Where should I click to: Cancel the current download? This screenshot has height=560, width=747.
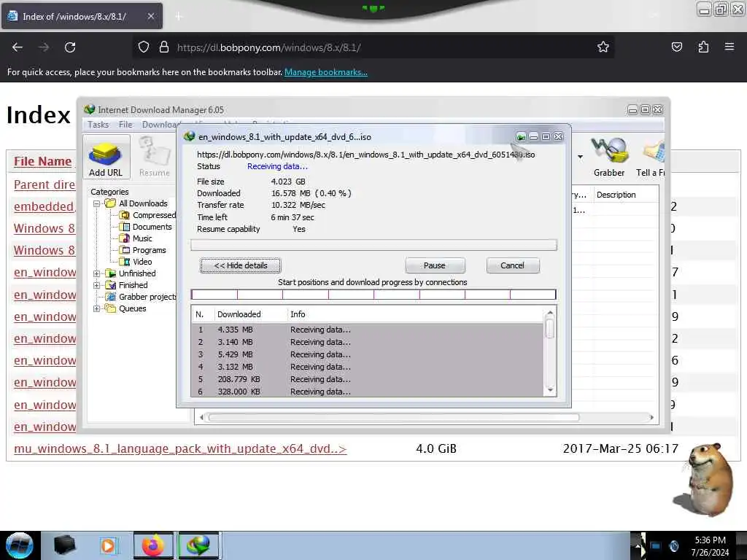[513, 265]
